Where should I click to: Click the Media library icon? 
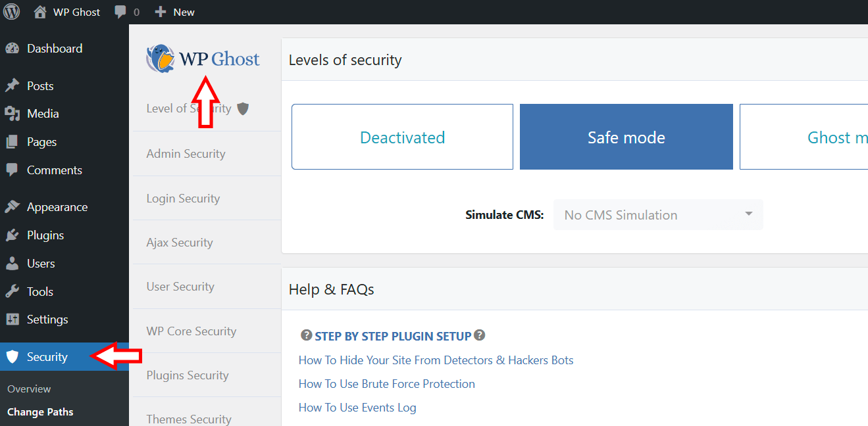click(12, 114)
